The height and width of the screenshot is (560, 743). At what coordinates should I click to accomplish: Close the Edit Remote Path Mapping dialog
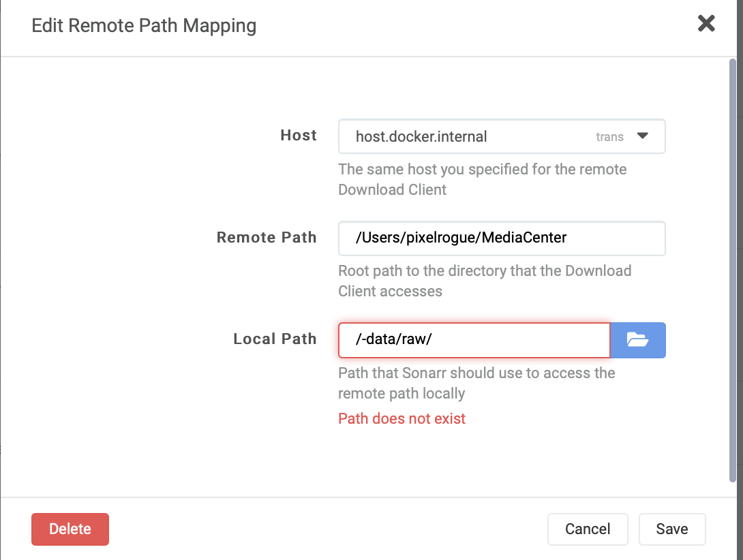[x=706, y=24]
